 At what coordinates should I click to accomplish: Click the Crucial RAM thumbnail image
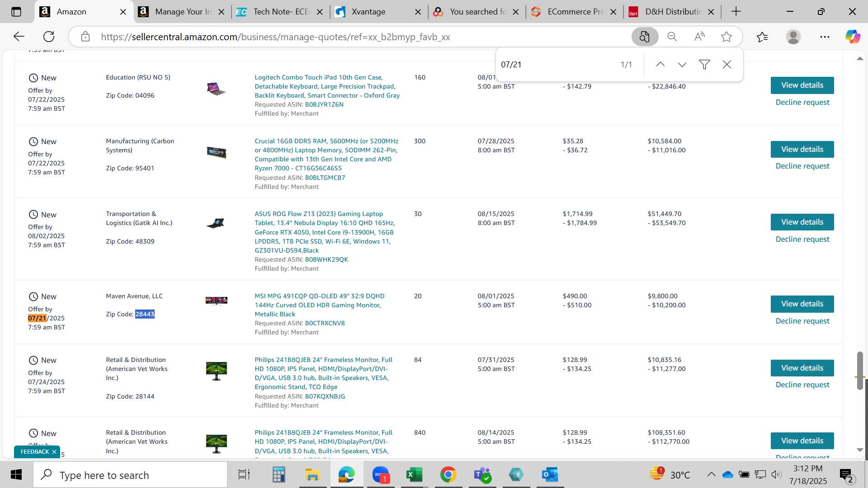tap(216, 153)
